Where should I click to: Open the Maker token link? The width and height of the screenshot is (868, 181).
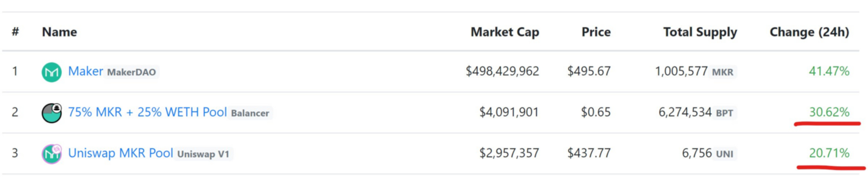(x=86, y=71)
